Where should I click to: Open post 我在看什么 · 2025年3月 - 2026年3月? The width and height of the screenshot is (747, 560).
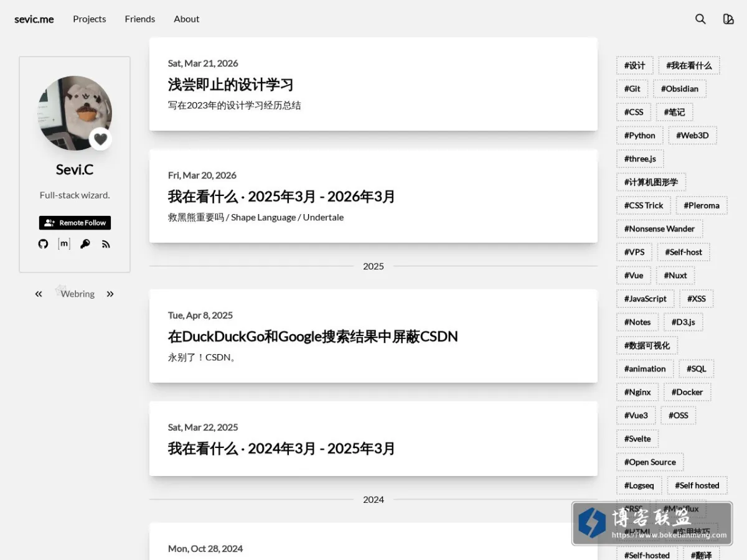pos(281,197)
